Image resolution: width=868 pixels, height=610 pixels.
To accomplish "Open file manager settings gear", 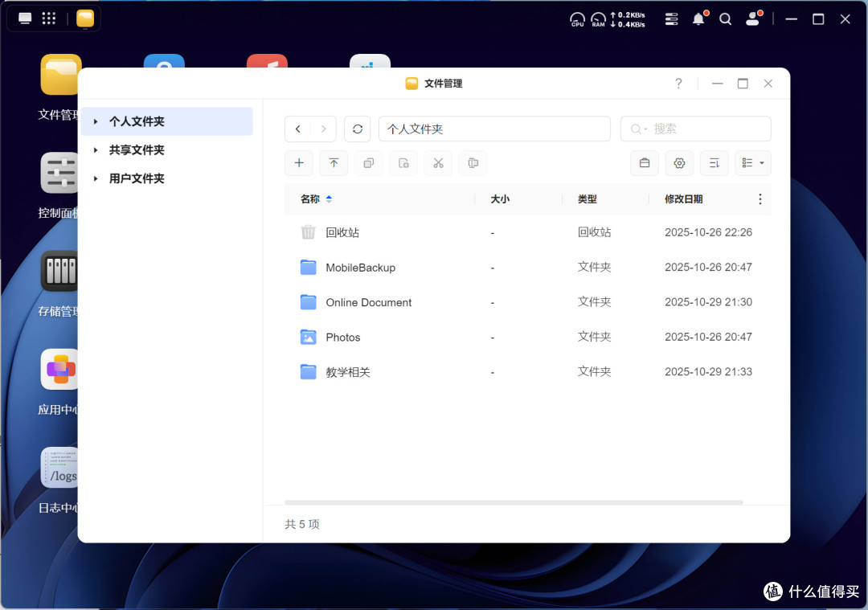I will [x=679, y=162].
